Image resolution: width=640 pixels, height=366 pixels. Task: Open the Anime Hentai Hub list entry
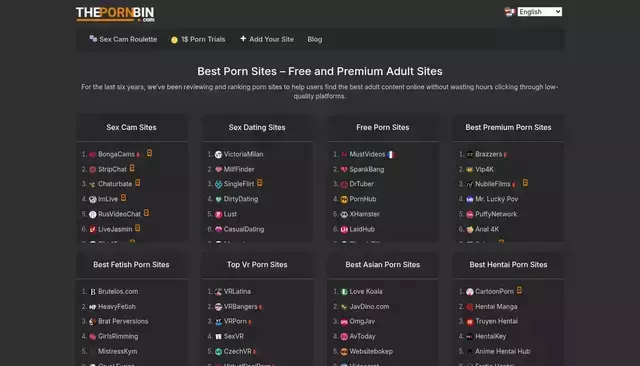[502, 351]
